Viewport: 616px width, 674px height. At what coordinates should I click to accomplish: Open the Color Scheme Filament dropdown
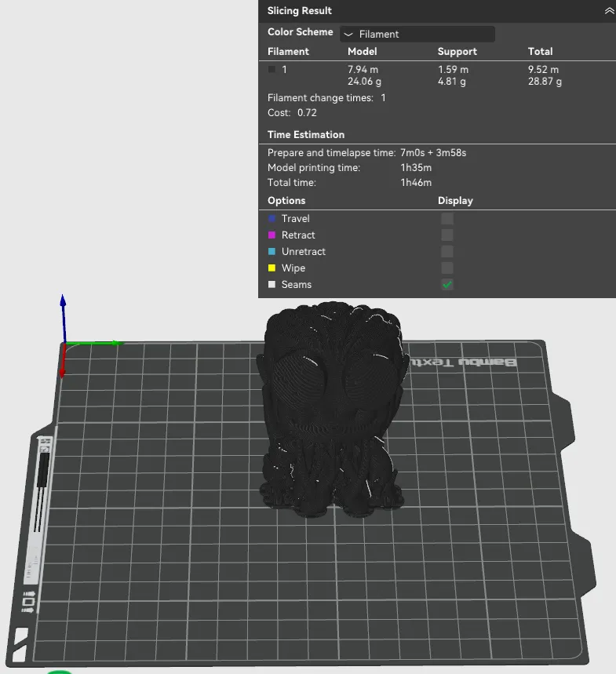pos(417,34)
